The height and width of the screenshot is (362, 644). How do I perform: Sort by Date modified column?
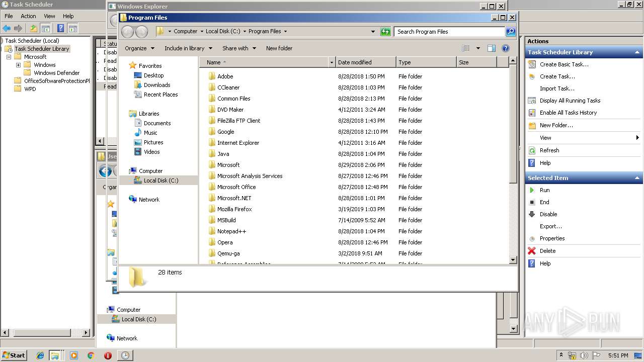point(366,62)
